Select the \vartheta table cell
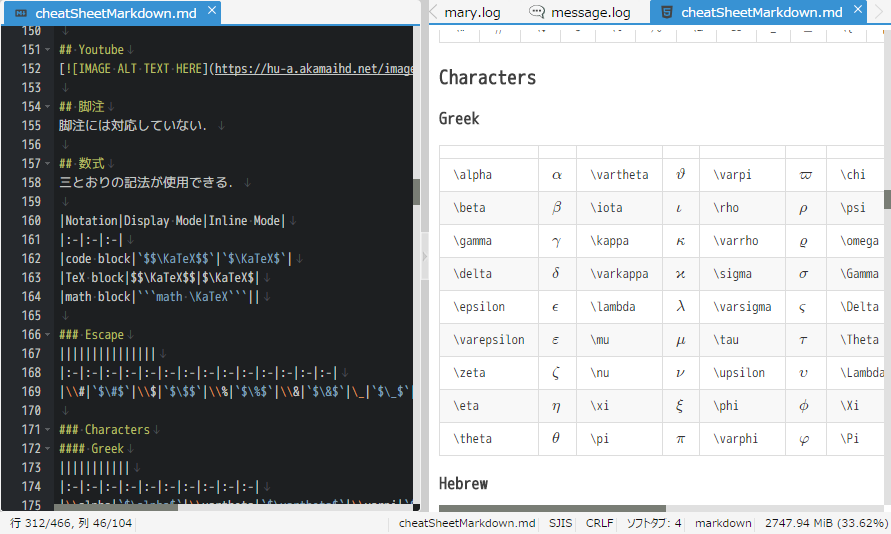 point(619,175)
